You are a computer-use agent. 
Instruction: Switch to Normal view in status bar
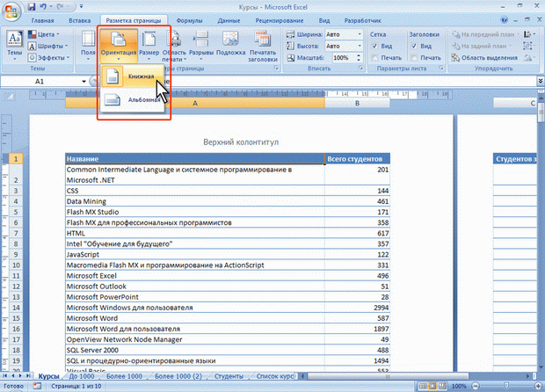(423, 386)
